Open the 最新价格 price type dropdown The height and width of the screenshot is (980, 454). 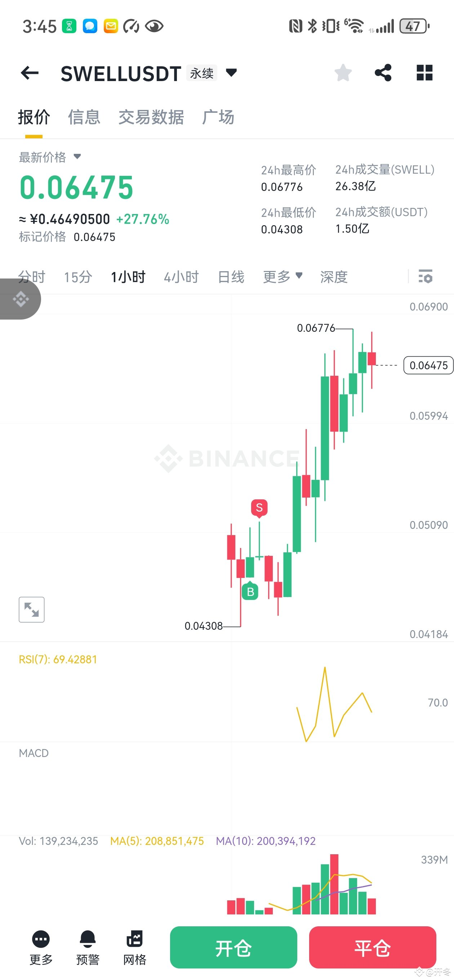(x=77, y=156)
